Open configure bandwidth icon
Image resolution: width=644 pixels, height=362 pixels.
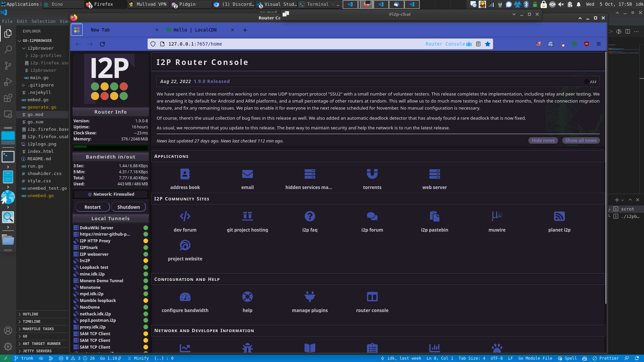coord(185,297)
